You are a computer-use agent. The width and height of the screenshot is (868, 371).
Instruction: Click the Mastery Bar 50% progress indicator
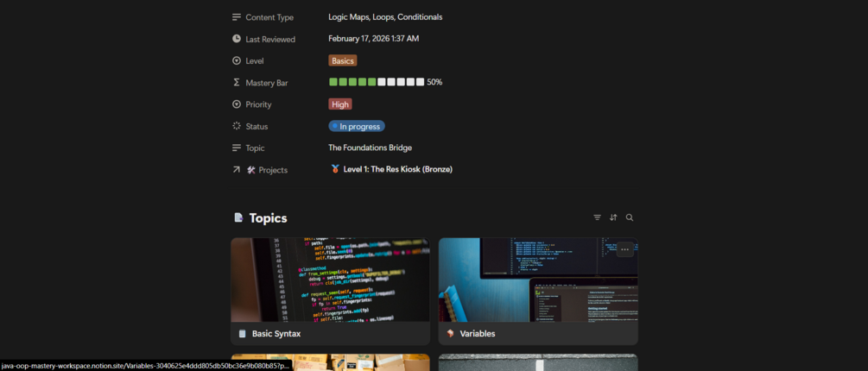(x=385, y=82)
